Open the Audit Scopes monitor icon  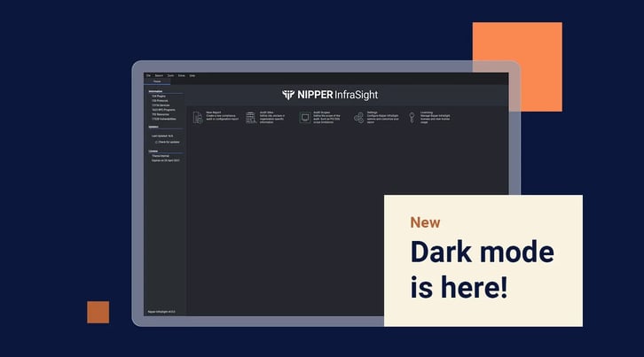tap(305, 118)
